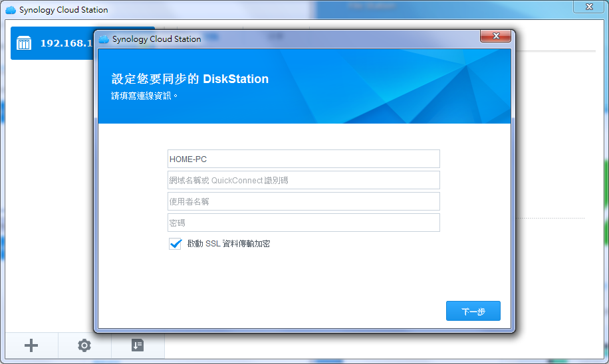Screen dimensions: 609x364
Task: Click the 下一步 next button
Action: point(473,311)
